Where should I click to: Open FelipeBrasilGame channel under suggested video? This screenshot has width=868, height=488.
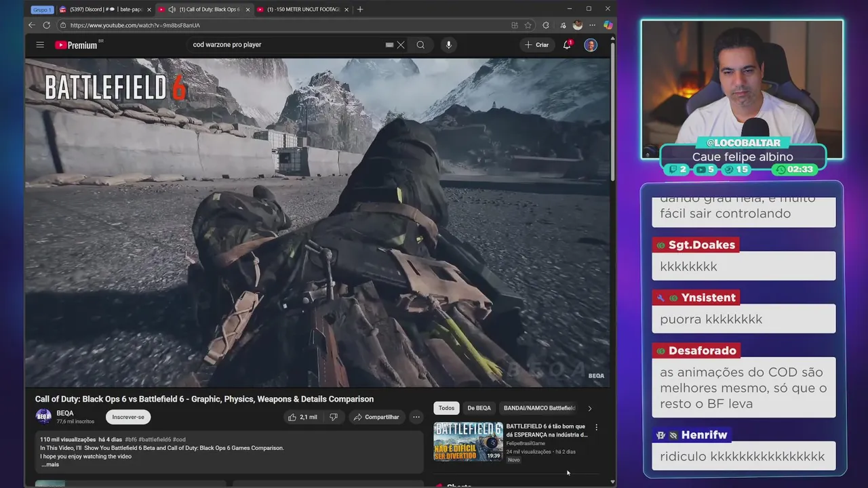526,443
